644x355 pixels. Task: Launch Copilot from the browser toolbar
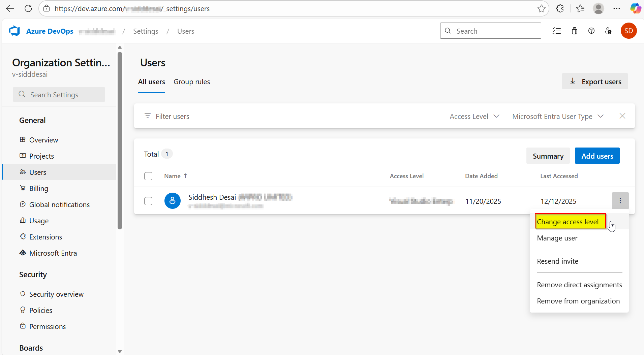(636, 8)
